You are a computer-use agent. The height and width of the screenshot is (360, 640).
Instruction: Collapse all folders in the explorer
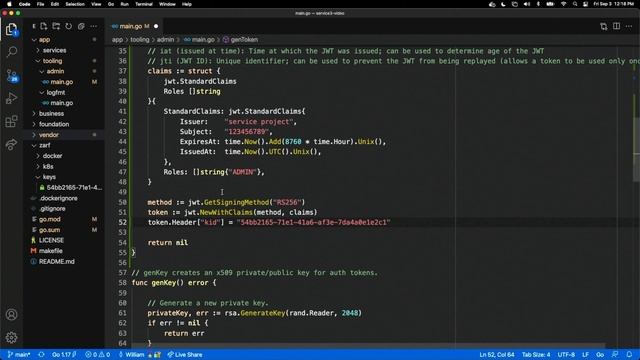[81, 26]
